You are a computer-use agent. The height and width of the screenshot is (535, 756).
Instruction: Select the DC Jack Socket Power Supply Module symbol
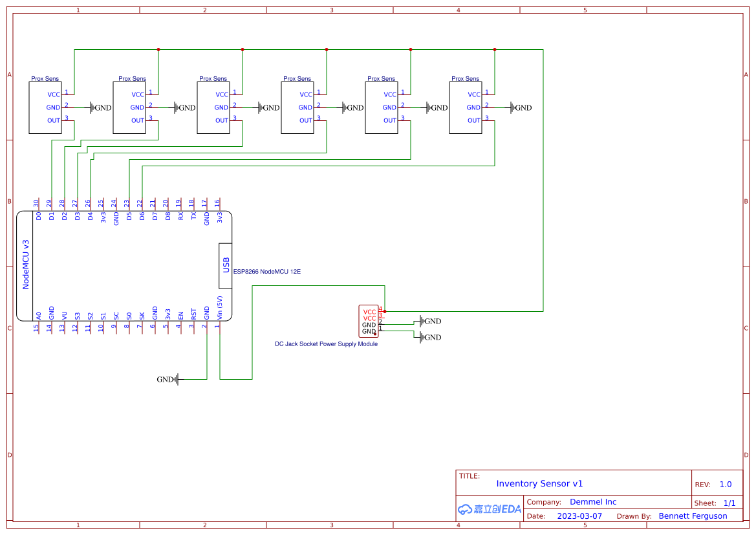point(368,320)
